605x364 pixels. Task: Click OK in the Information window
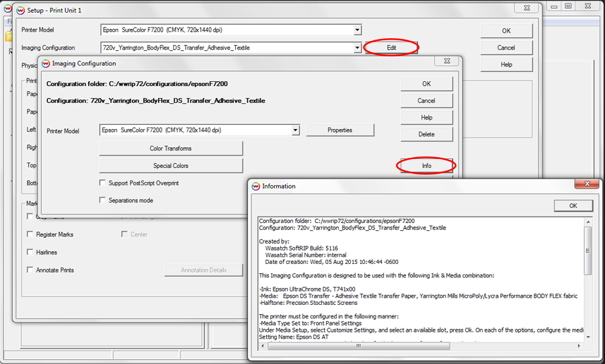pos(573,206)
